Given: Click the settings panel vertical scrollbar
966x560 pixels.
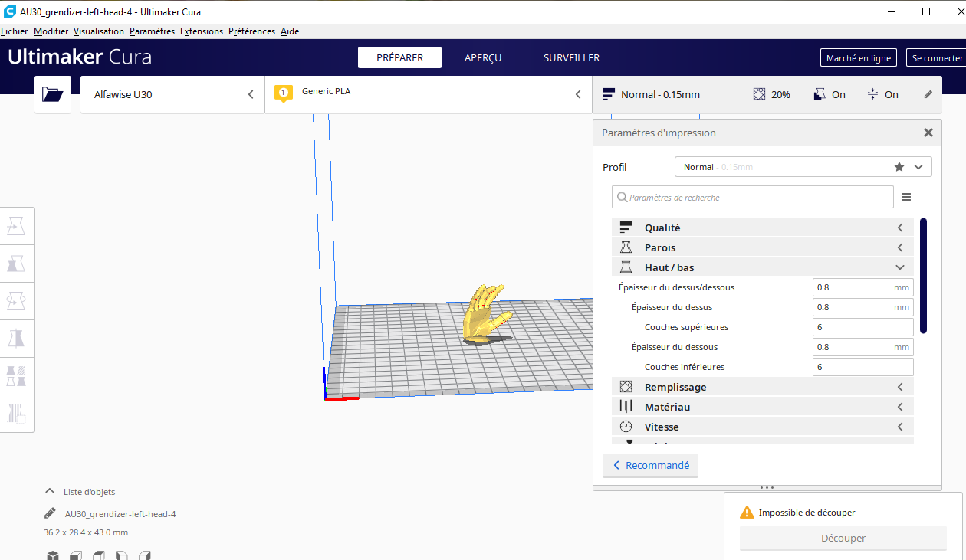Looking at the screenshot, I should [x=923, y=276].
